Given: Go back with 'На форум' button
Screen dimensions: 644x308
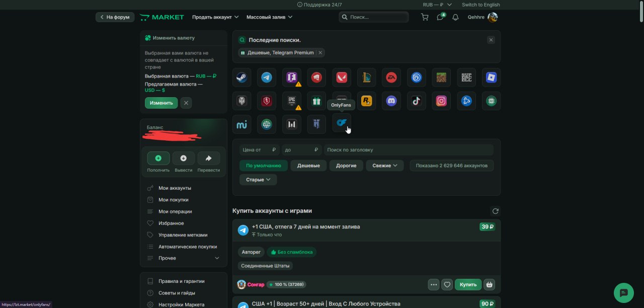Looking at the screenshot, I should (115, 17).
